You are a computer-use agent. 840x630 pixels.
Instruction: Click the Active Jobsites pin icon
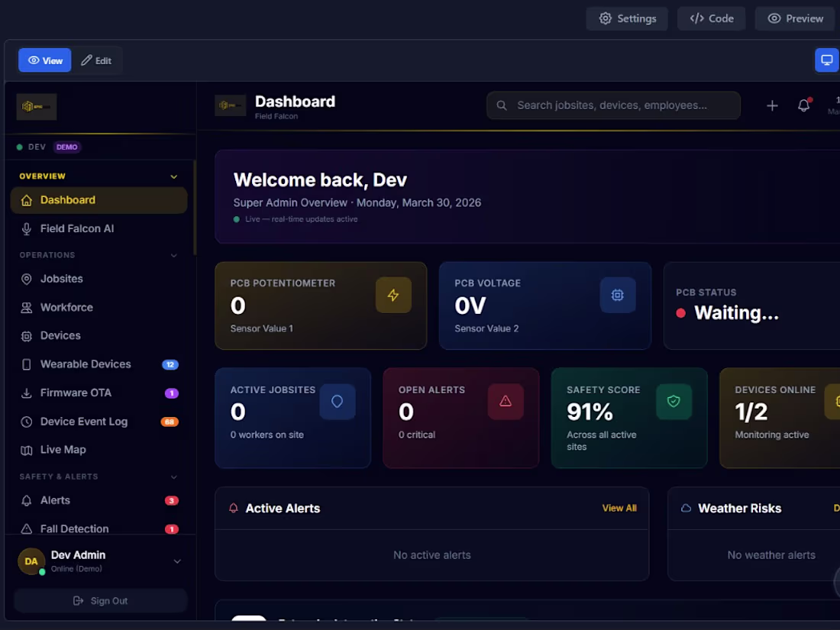pyautogui.click(x=337, y=401)
